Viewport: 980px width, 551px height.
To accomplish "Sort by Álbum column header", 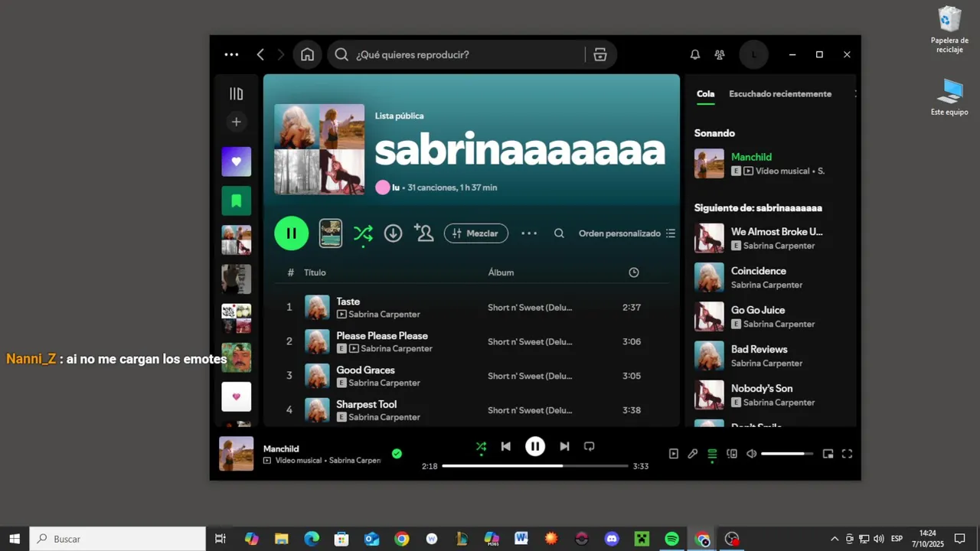I will point(501,272).
